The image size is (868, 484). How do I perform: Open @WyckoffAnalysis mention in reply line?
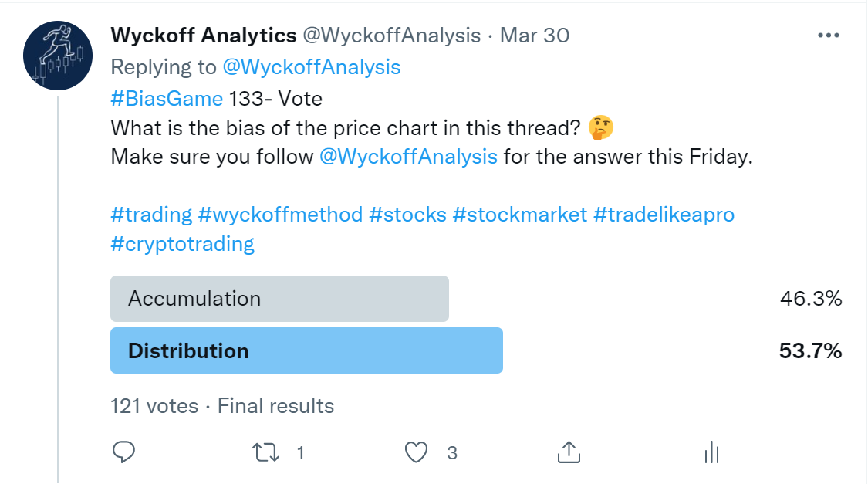311,67
